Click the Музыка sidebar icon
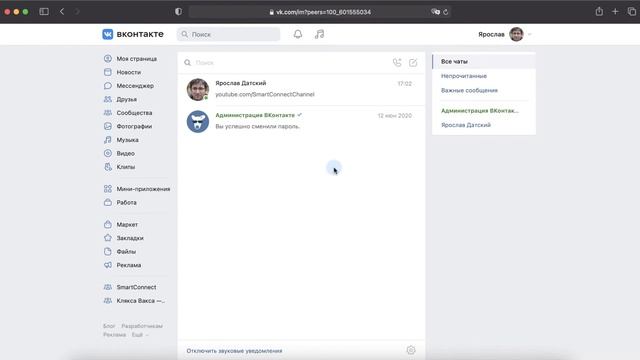The image size is (640, 360). click(x=108, y=140)
